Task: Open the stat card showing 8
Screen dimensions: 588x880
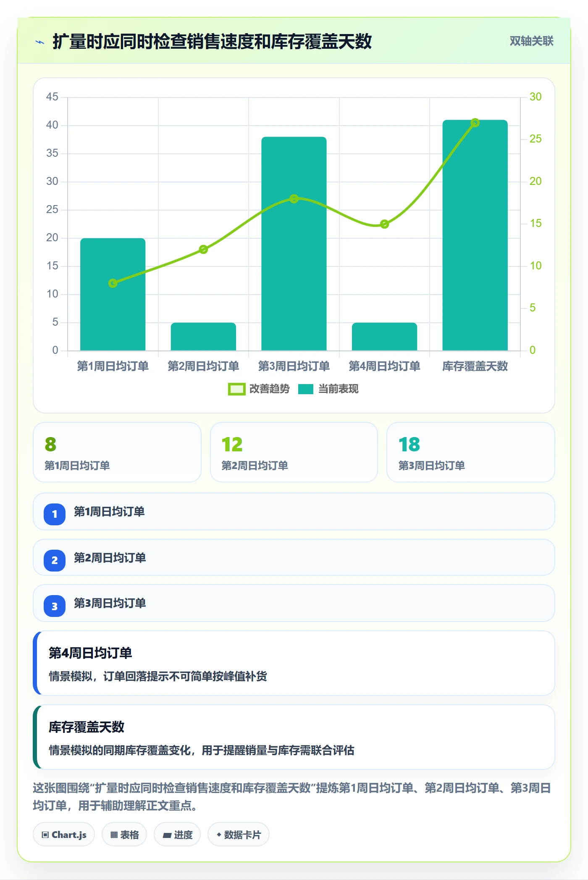Action: coord(117,452)
